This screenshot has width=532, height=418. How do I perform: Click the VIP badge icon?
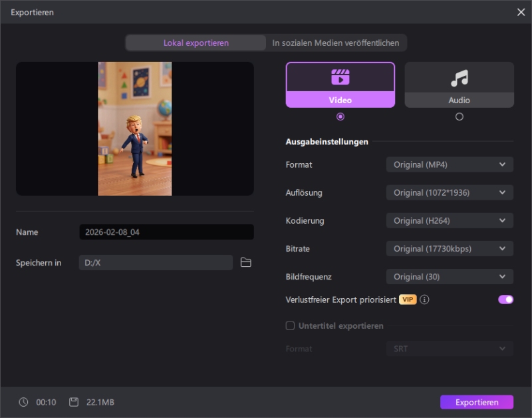[408, 300]
